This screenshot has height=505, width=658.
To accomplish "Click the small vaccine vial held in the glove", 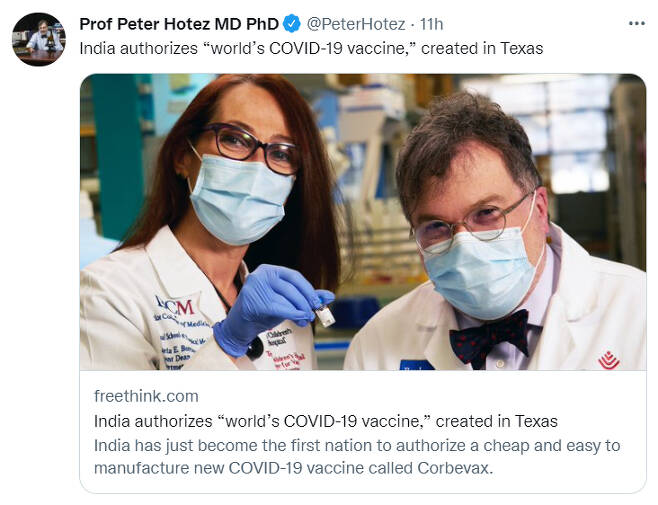I will (x=324, y=315).
